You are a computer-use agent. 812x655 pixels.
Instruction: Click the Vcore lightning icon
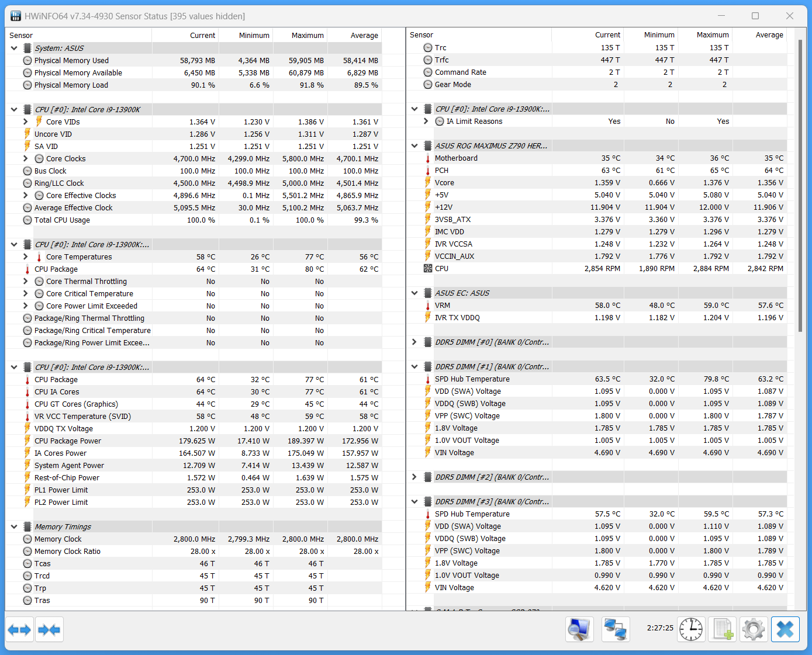click(x=428, y=183)
